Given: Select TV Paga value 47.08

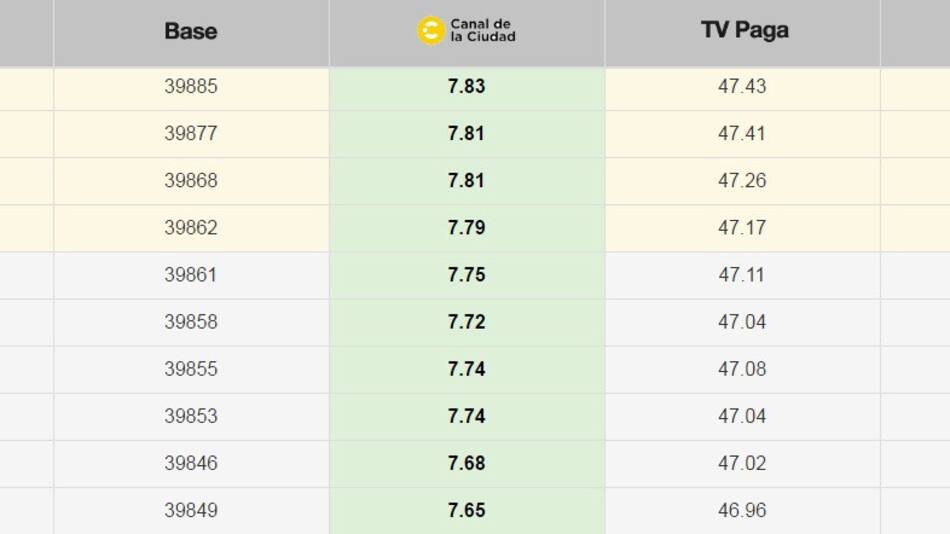Looking at the screenshot, I should [x=742, y=369].
